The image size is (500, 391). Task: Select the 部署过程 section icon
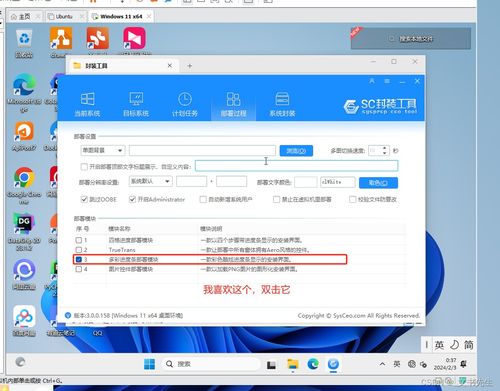[x=233, y=99]
